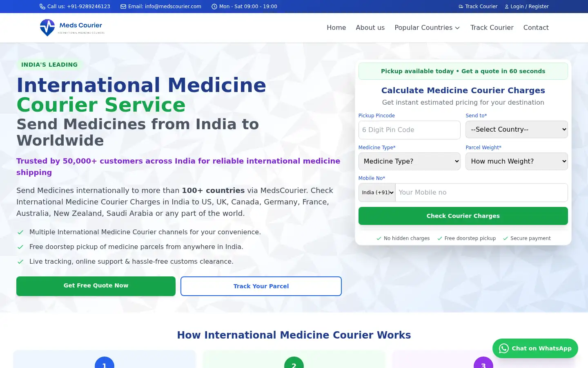
Task: Click the step 1 circle badge
Action: click(105, 363)
